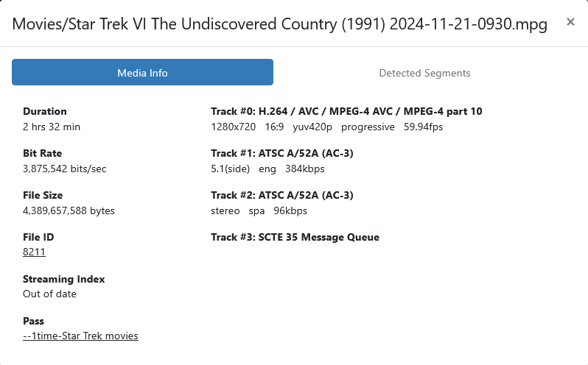The height and width of the screenshot is (365, 588).
Task: Select the 3,875,542 bits/sec value
Action: [x=65, y=169]
